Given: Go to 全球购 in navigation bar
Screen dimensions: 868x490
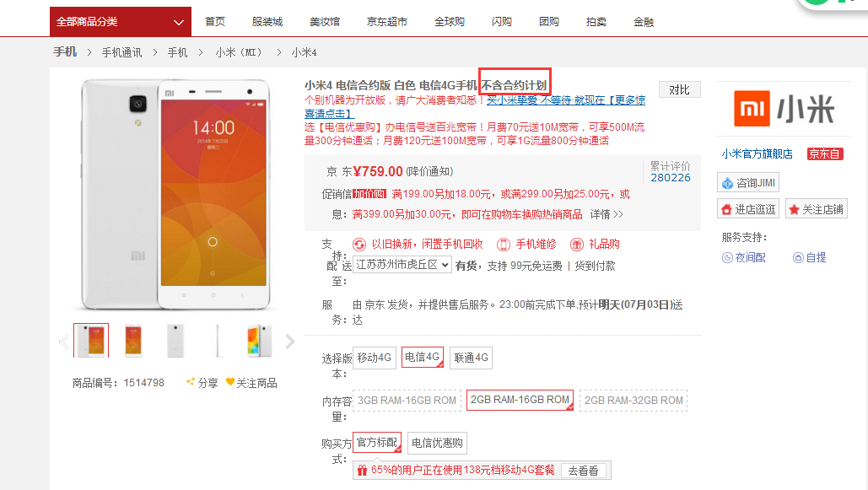Looking at the screenshot, I should tap(449, 21).
